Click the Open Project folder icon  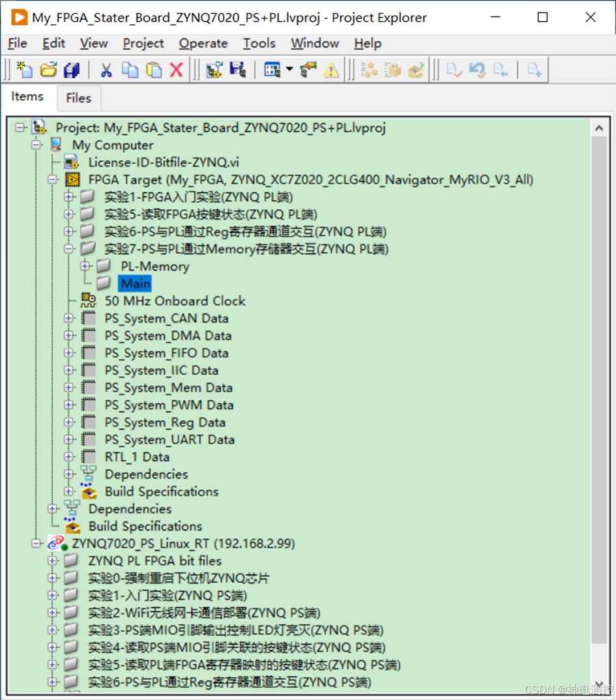(48, 70)
